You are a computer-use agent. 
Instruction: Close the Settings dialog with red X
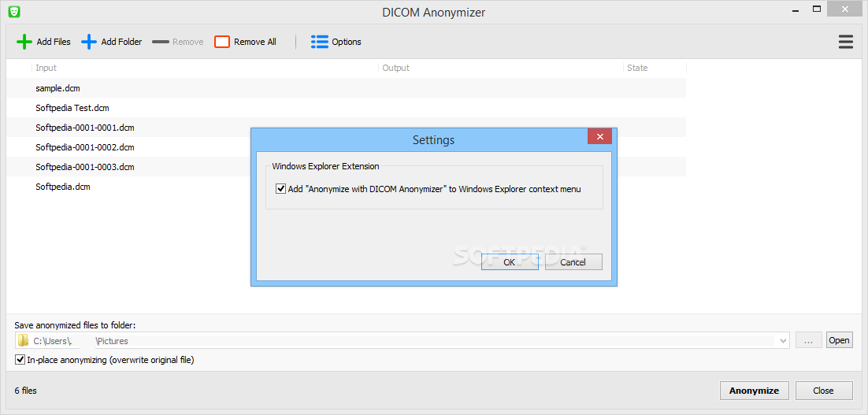click(x=599, y=137)
